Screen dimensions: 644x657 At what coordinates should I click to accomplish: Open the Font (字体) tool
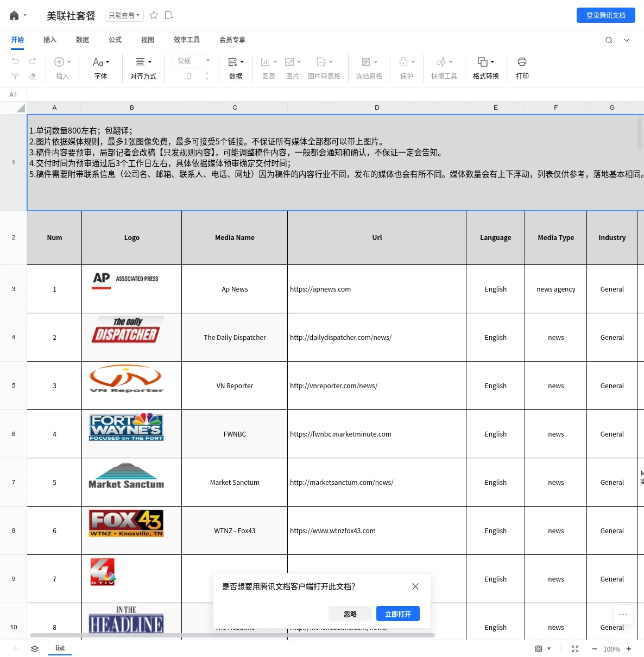(x=101, y=68)
